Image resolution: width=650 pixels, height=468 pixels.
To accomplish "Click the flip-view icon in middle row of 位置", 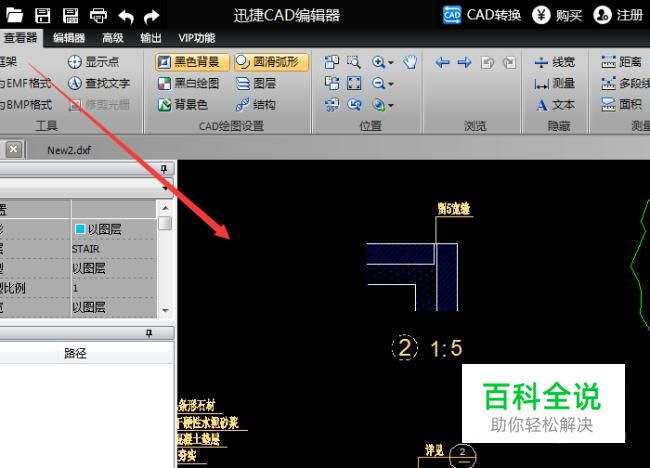I will click(x=332, y=83).
